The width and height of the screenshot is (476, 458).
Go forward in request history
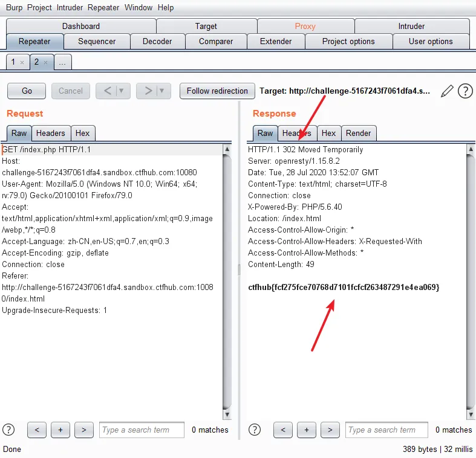click(148, 91)
